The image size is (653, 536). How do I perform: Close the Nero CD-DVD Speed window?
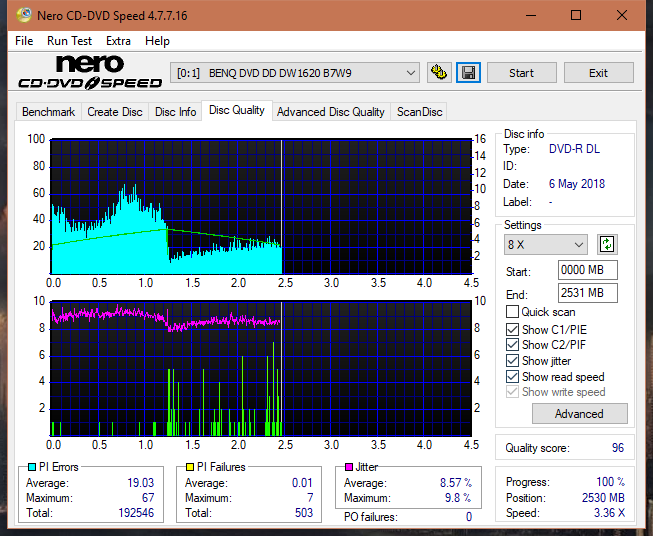click(x=622, y=15)
